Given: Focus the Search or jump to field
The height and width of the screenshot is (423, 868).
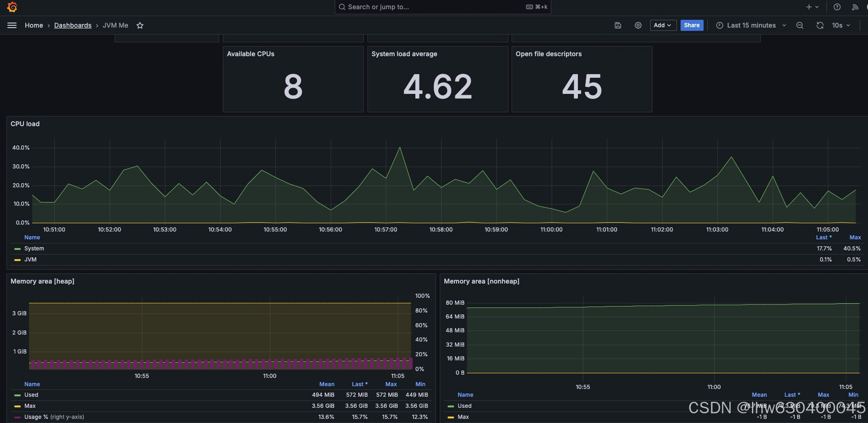Looking at the screenshot, I should coord(443,7).
